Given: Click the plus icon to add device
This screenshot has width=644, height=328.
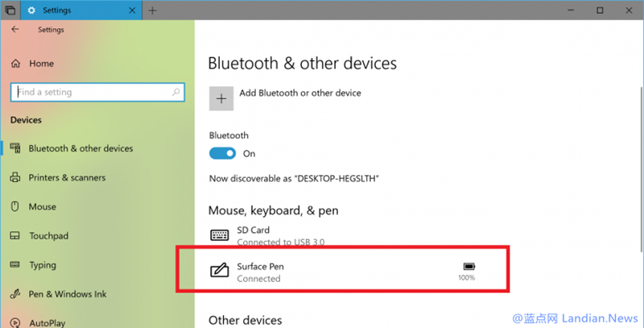Looking at the screenshot, I should [221, 98].
